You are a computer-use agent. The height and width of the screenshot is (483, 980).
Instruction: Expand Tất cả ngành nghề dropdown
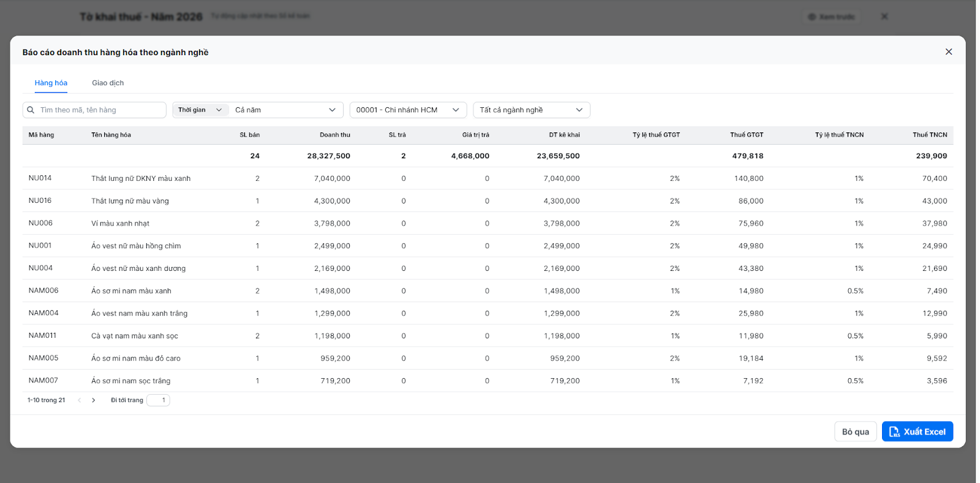(x=532, y=110)
